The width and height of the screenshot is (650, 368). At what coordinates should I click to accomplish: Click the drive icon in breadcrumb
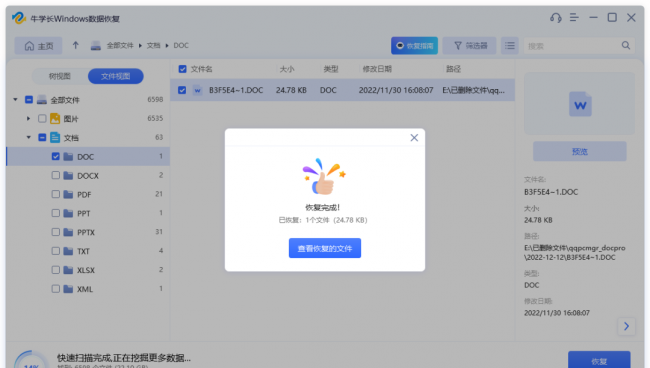point(96,46)
